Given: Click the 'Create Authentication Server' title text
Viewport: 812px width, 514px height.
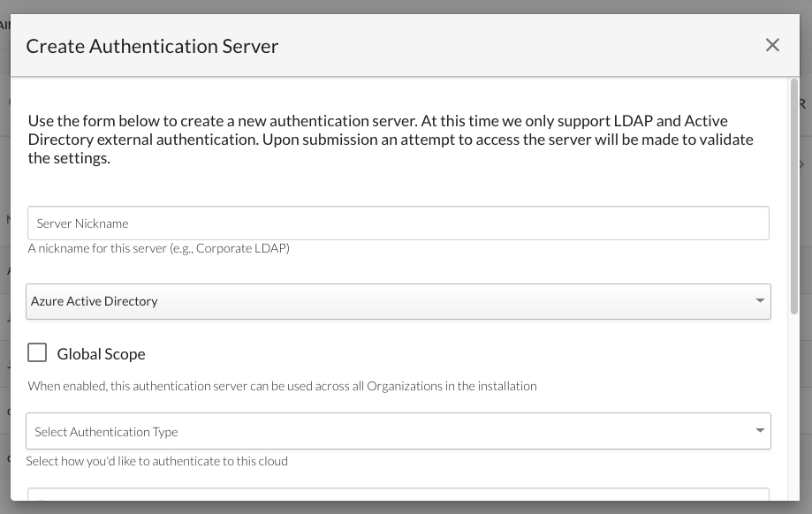Looking at the screenshot, I should 152,46.
